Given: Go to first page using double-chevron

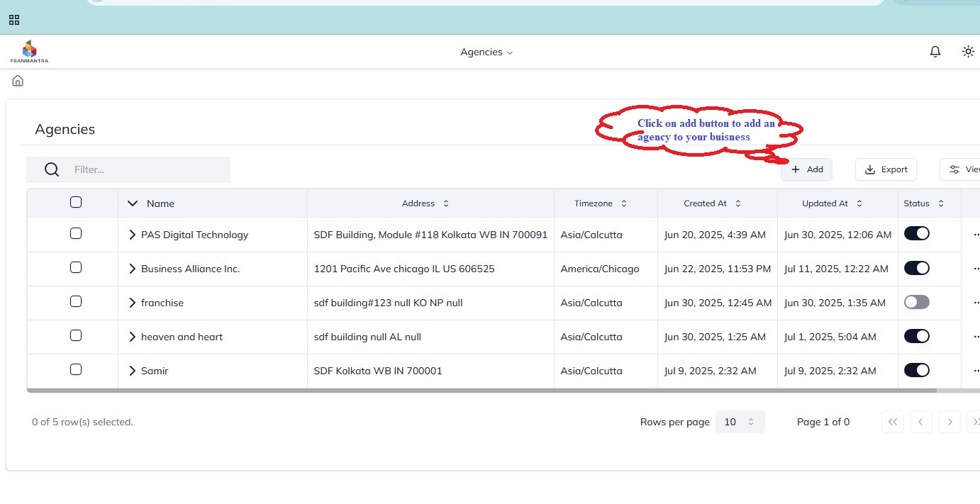Looking at the screenshot, I should [893, 422].
